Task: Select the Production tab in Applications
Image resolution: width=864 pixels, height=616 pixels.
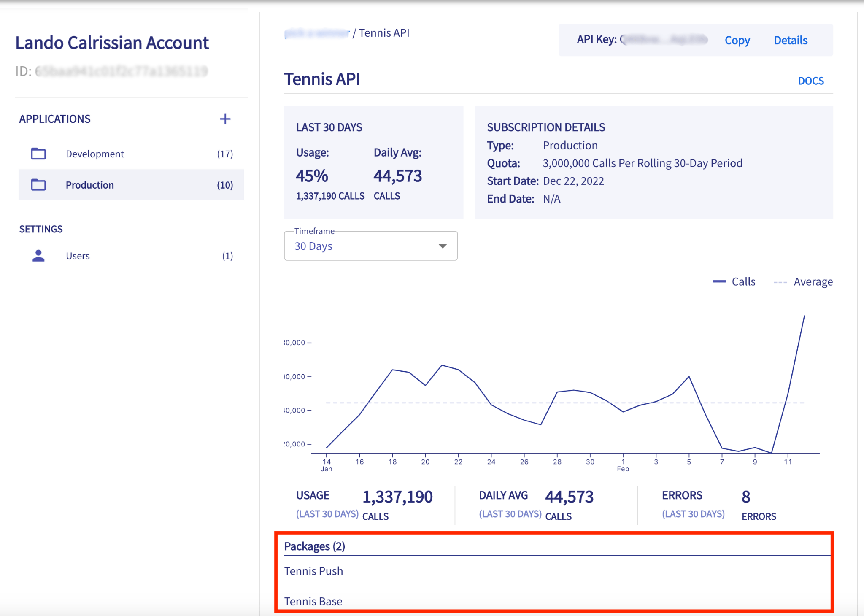Action: tap(89, 185)
